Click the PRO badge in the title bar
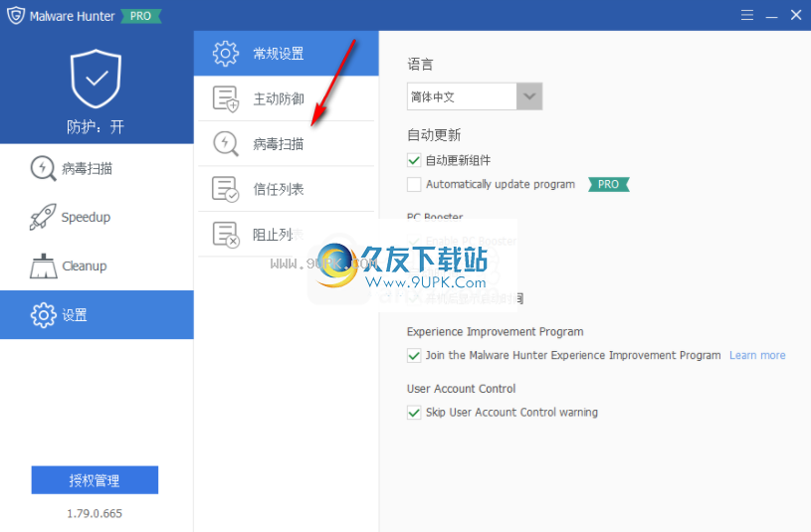 tap(140, 16)
